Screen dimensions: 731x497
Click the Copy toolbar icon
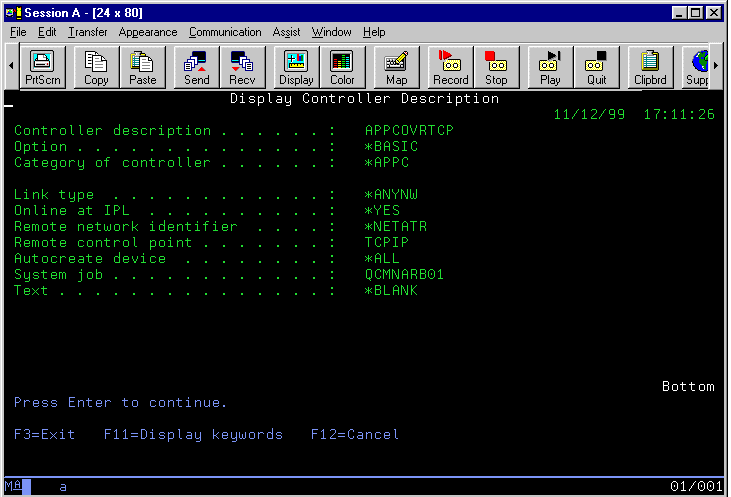coord(96,68)
